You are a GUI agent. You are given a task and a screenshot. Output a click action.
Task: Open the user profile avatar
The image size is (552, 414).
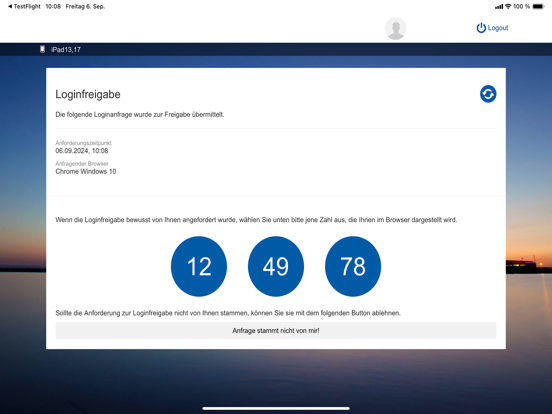click(x=395, y=28)
